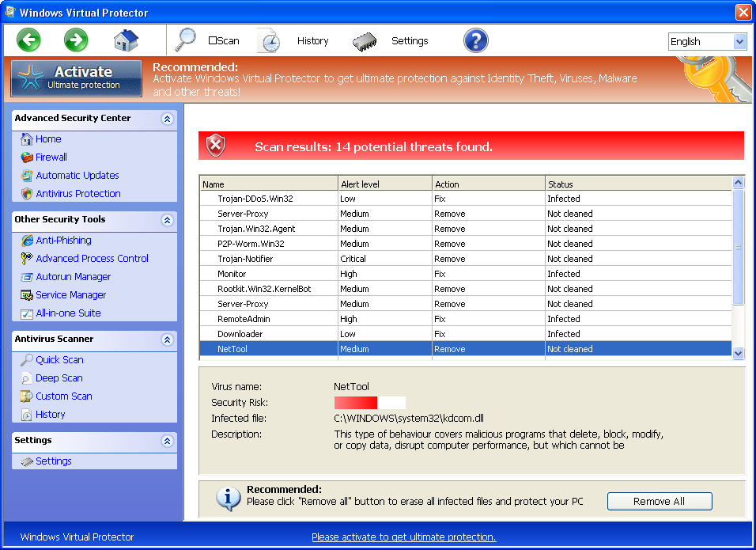The image size is (756, 550).
Task: Click the Antivirus Protection shield icon
Action: [27, 194]
